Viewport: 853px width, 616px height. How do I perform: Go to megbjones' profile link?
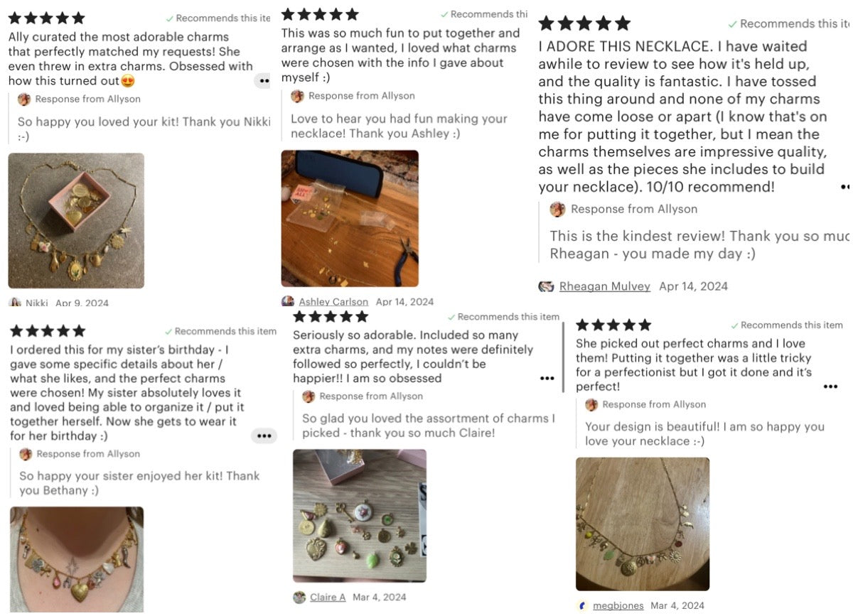pyautogui.click(x=617, y=605)
